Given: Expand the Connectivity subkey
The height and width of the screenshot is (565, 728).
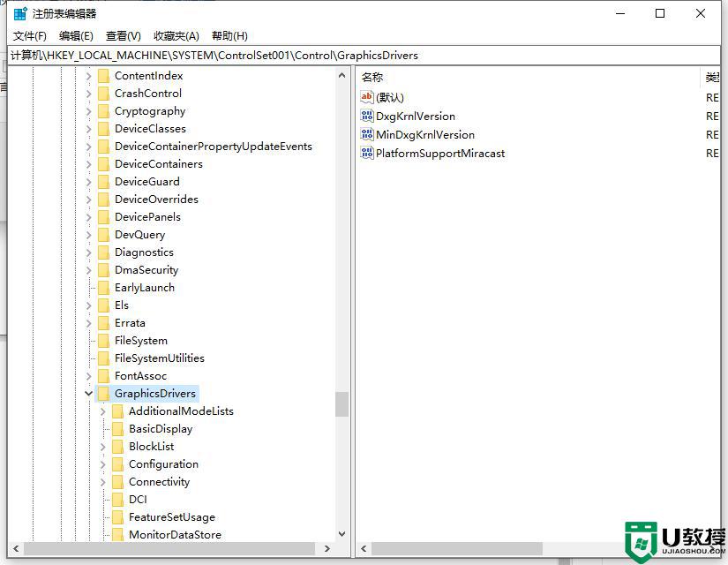Looking at the screenshot, I should coord(102,482).
